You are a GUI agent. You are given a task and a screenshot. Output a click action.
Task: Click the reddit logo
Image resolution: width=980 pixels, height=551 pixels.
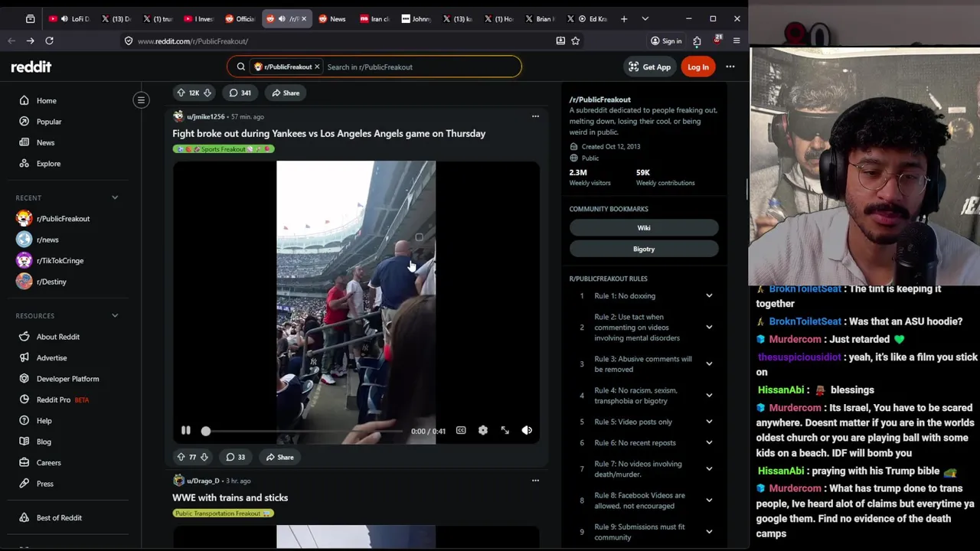tap(31, 67)
